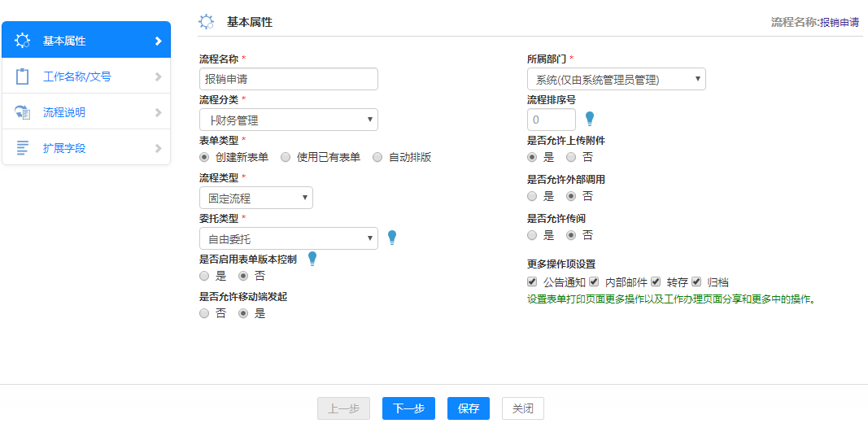Click the 流程说明 sidebar icon
This screenshot has height=432, width=868.
coord(23,112)
